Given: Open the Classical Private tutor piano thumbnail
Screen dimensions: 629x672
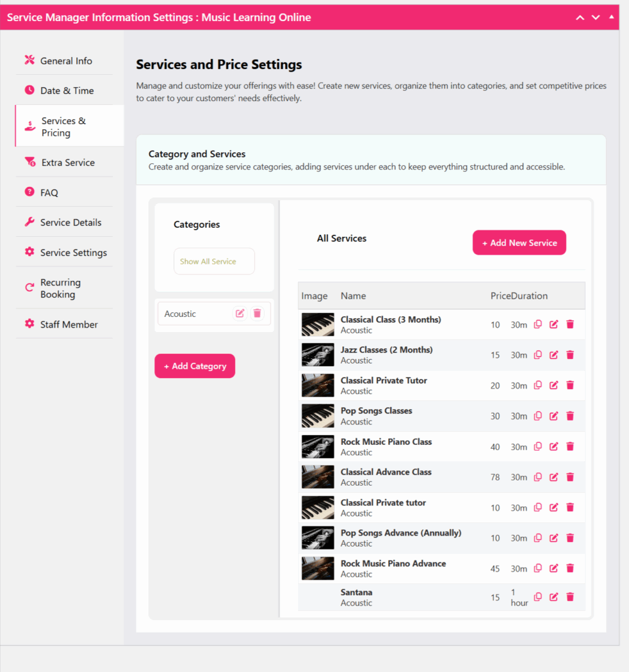Looking at the screenshot, I should click(x=317, y=507).
